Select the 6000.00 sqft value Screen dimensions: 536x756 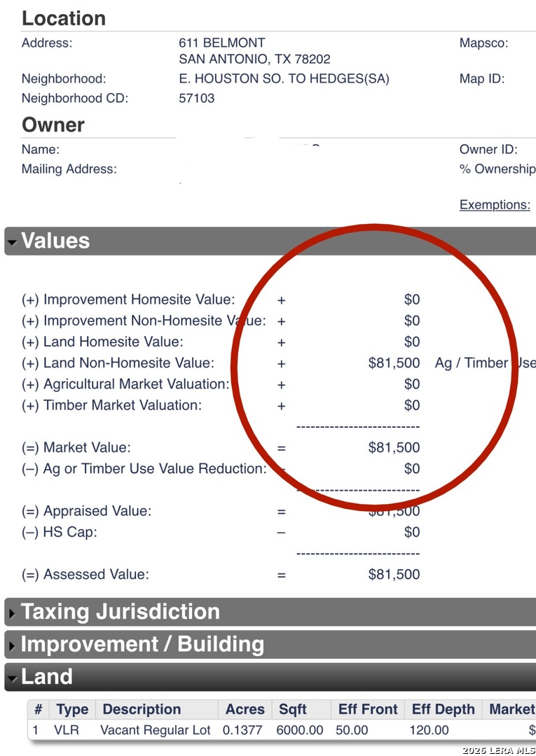click(x=300, y=730)
